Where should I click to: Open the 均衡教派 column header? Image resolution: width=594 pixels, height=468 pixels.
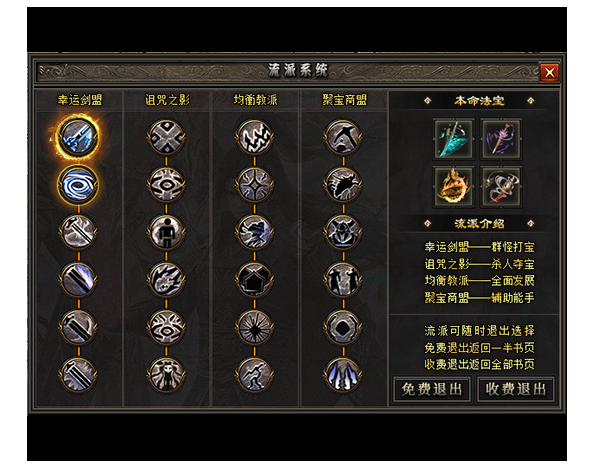point(255,100)
